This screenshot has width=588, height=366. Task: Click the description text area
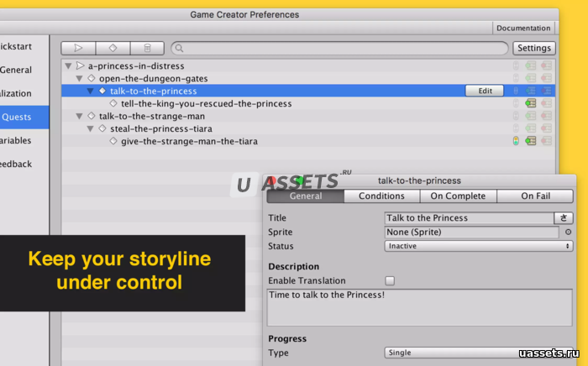(420, 307)
